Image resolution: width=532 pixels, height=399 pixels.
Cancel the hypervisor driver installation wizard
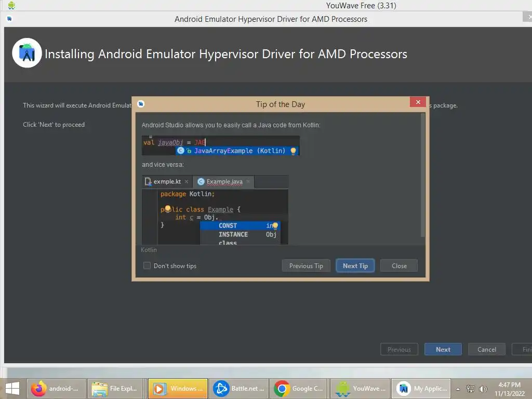coord(486,349)
